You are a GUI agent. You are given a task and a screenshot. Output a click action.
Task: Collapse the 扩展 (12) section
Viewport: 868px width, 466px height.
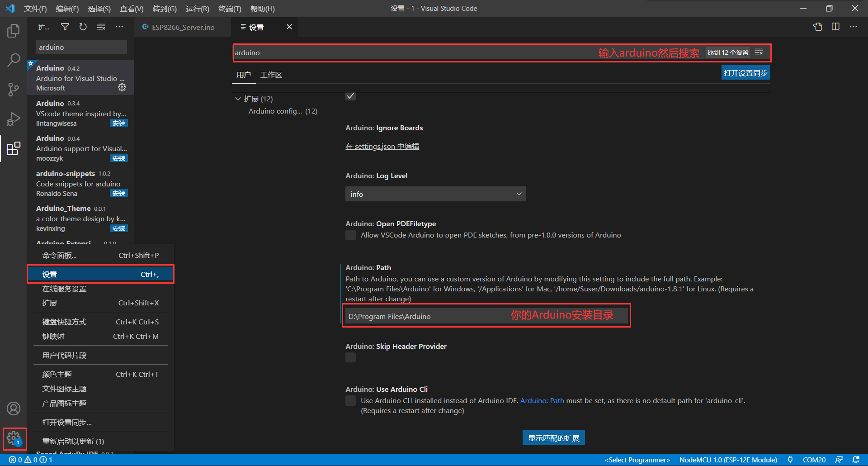coord(238,99)
